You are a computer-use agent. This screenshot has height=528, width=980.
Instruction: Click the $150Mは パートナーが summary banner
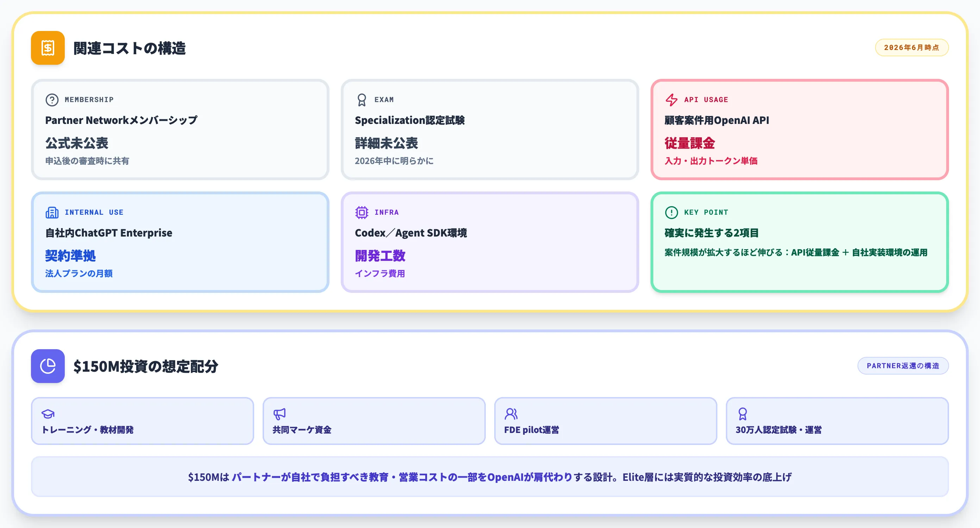pos(490,477)
